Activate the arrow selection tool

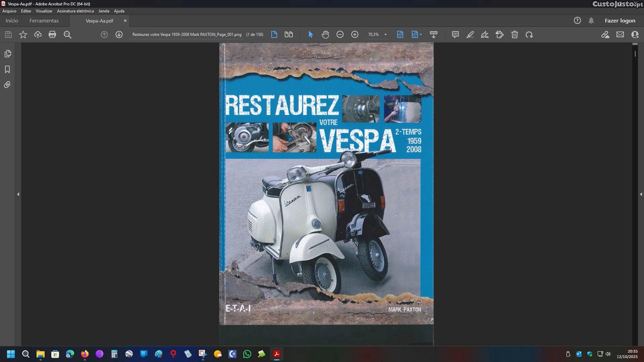311,35
